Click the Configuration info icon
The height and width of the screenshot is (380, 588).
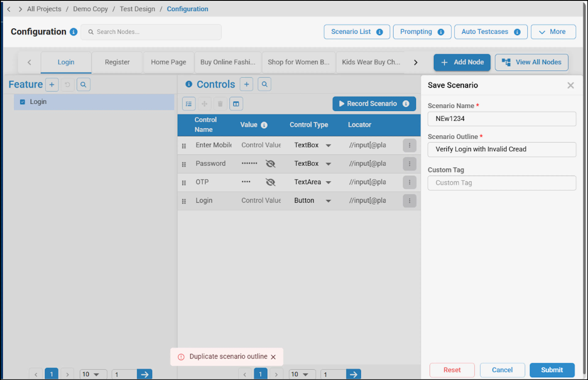73,32
